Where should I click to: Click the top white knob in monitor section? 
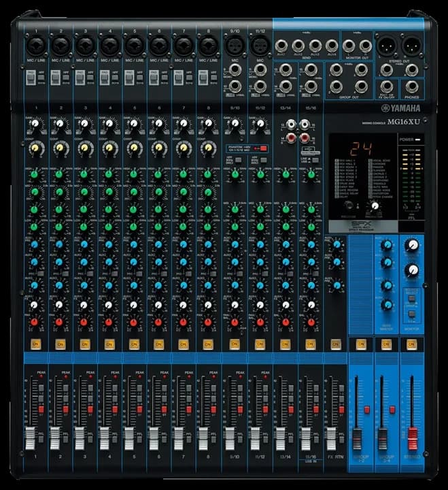412,245
